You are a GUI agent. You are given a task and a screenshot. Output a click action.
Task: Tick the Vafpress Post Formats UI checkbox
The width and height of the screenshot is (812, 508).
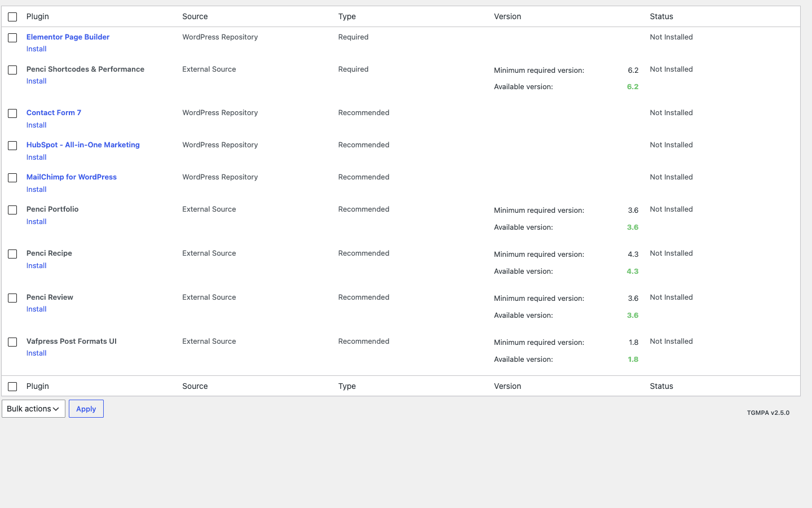click(12, 342)
